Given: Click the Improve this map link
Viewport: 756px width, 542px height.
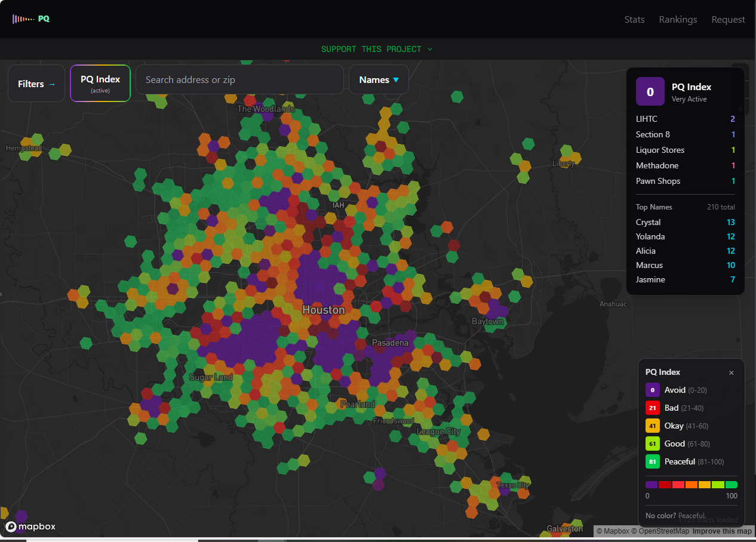Looking at the screenshot, I should [x=723, y=531].
